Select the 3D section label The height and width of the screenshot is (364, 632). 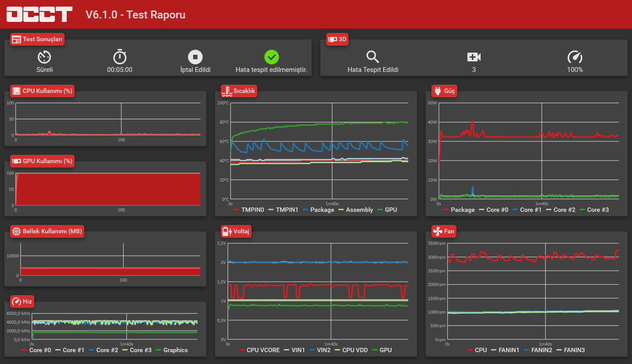pos(338,39)
